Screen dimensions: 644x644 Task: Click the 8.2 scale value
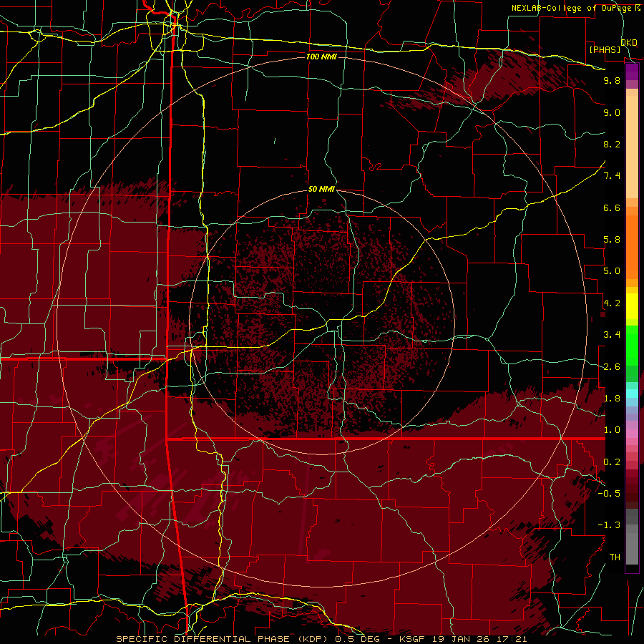612,145
